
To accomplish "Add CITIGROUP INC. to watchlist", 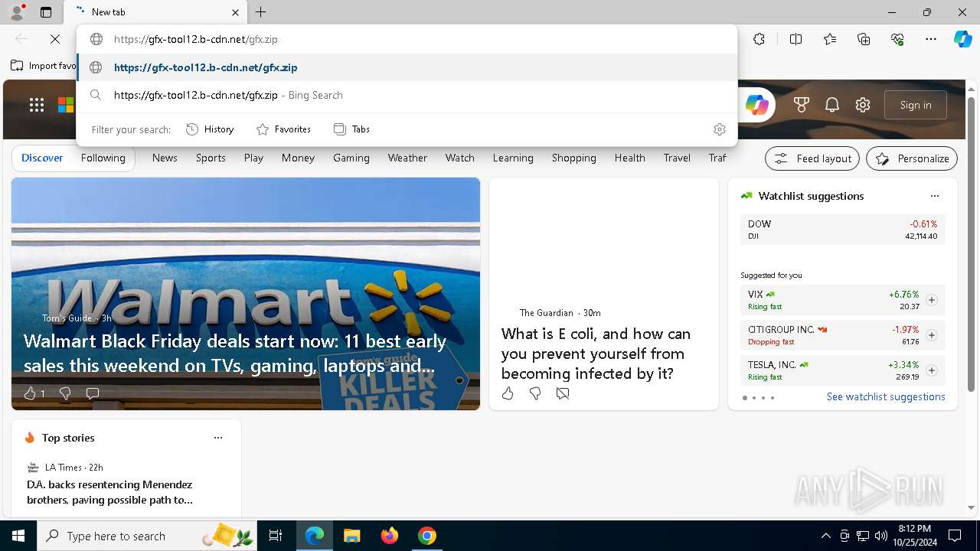I will point(932,335).
